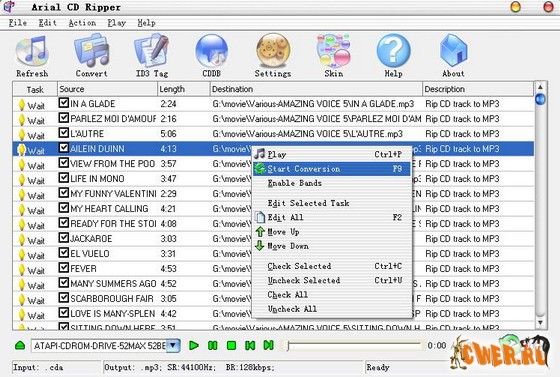Click the green eject button
The height and width of the screenshot is (377, 560).
click(20, 345)
